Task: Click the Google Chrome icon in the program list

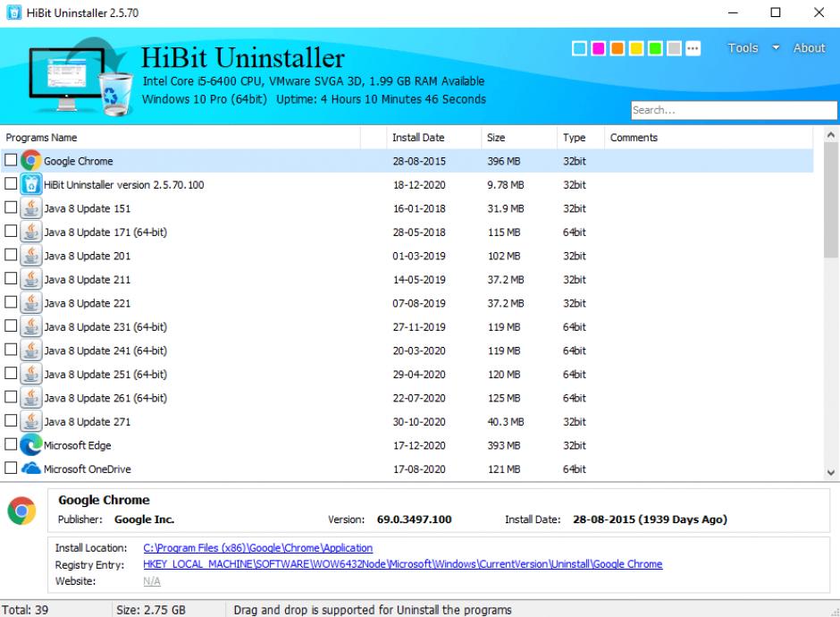Action: (x=31, y=161)
